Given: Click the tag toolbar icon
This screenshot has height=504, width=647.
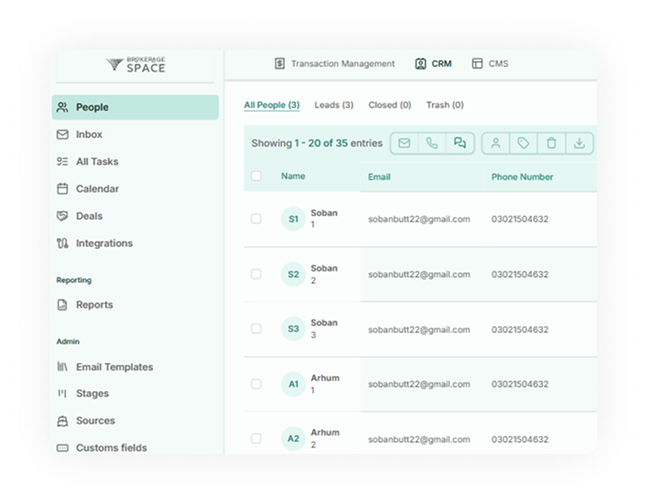Looking at the screenshot, I should [524, 143].
